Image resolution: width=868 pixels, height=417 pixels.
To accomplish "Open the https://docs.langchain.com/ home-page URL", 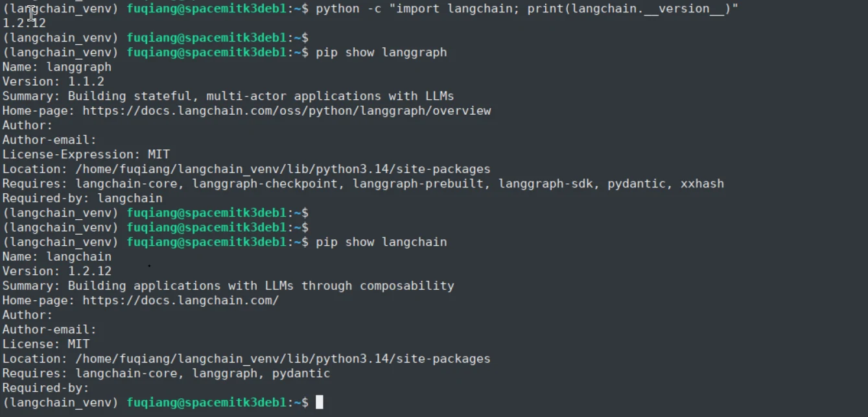I will (x=180, y=300).
